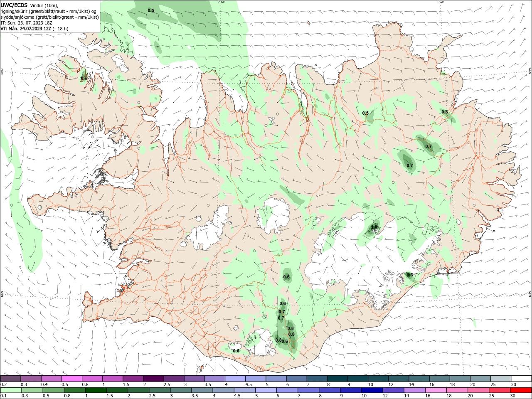The width and height of the screenshot is (532, 399).
Task: Select the light pink rain swatch labeled 16
Action: coord(436,390)
